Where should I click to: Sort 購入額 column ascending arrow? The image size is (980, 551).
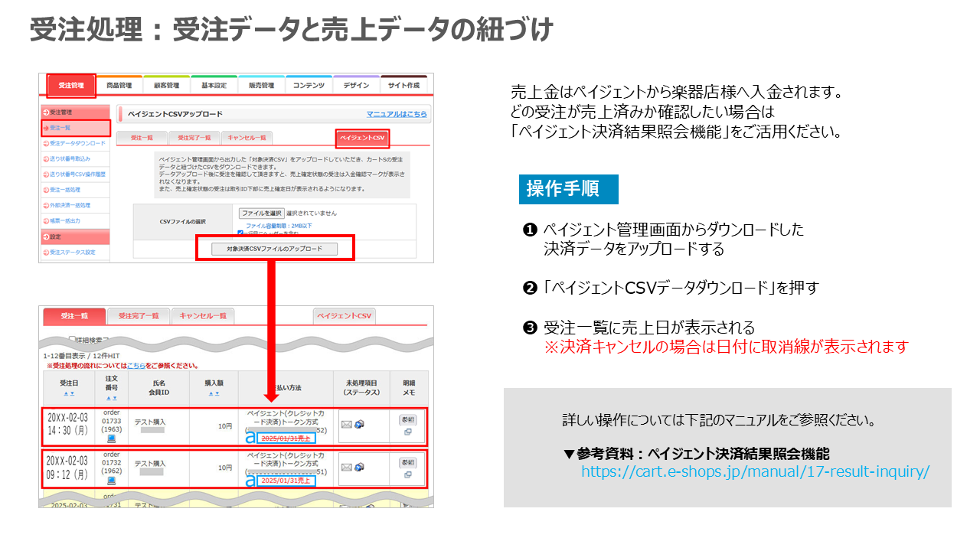[210, 393]
